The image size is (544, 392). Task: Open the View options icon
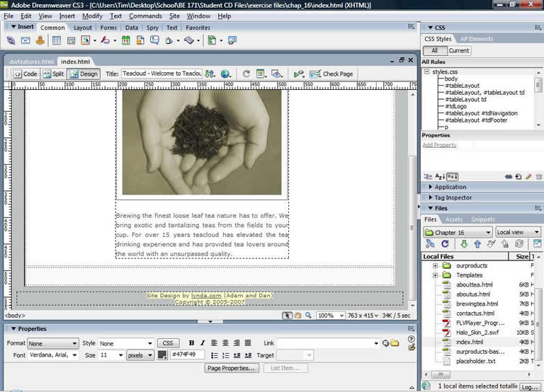[261, 74]
